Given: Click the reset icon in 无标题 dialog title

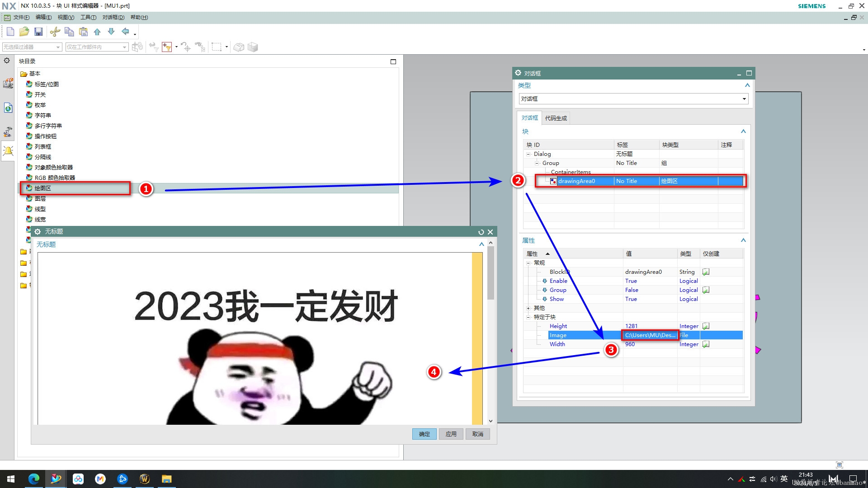Looking at the screenshot, I should click(x=481, y=232).
